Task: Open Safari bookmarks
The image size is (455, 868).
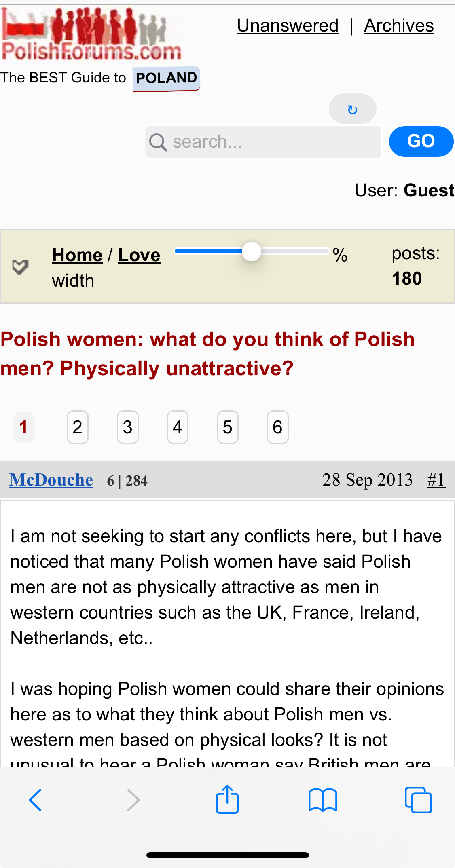Action: (322, 800)
